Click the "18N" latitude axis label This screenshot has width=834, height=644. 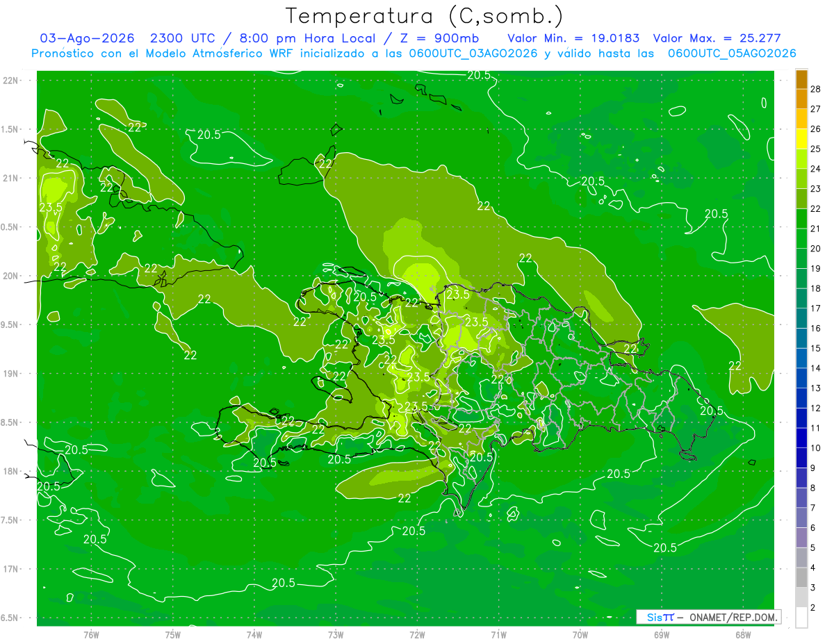point(10,471)
